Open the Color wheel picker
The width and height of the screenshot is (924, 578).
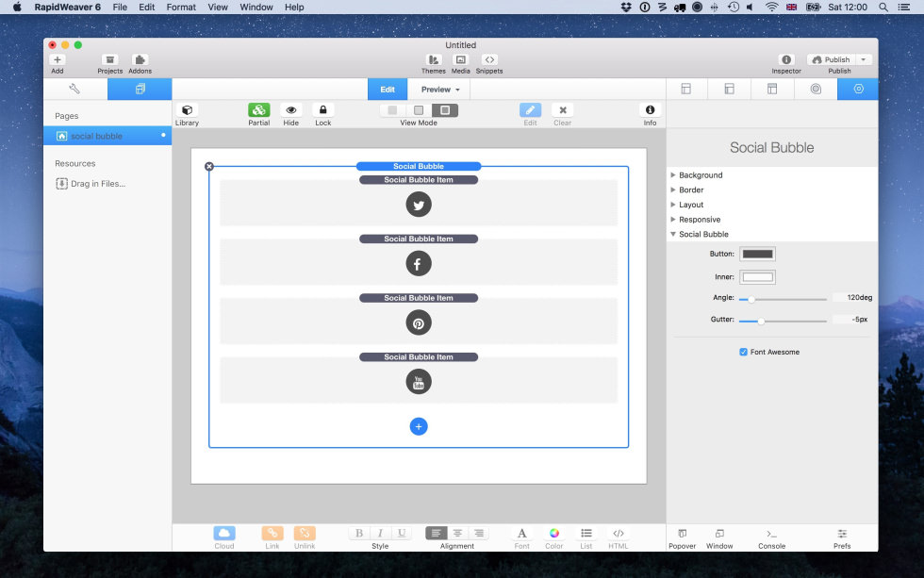554,534
